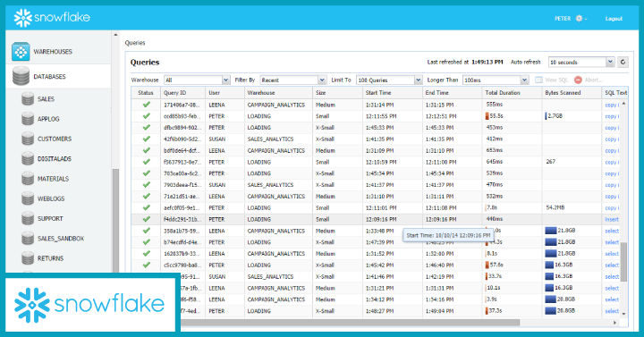Select the APPLOG database icon
The width and height of the screenshot is (644, 337).
coord(28,119)
